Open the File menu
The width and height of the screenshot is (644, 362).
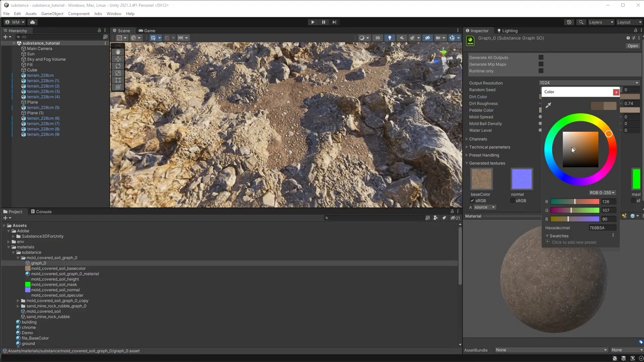tap(7, 14)
